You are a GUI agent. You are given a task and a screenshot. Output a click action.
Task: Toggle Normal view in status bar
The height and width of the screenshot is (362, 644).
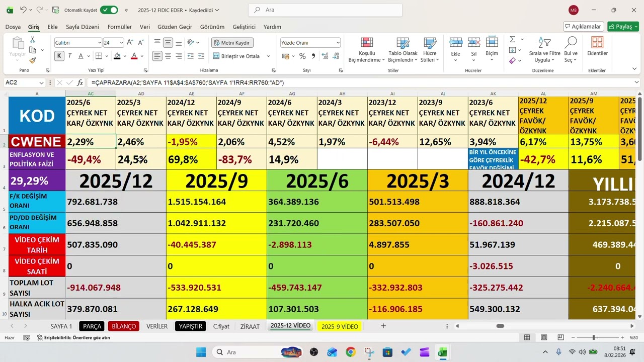(527, 337)
